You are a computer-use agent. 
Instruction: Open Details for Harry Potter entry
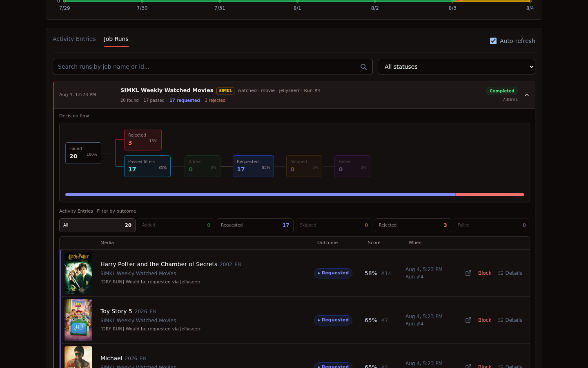(x=510, y=273)
